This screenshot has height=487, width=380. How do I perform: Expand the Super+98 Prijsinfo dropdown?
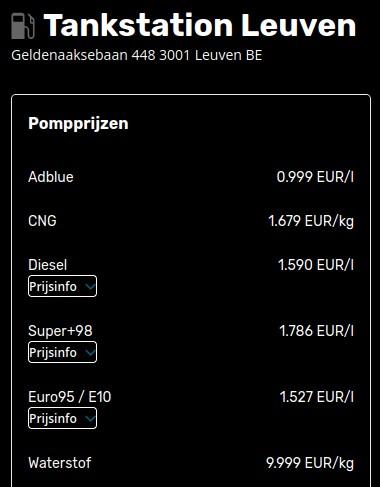(x=62, y=352)
